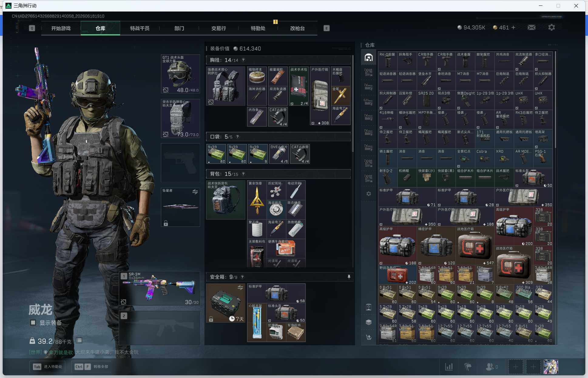Open the 特战干员 tab
Viewport: 588px width, 378px height.
coord(140,28)
